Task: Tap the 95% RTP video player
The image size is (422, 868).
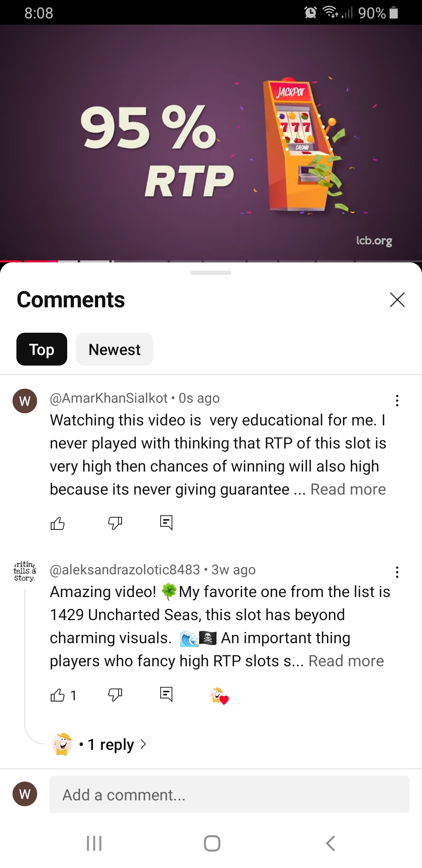Action: 211,143
